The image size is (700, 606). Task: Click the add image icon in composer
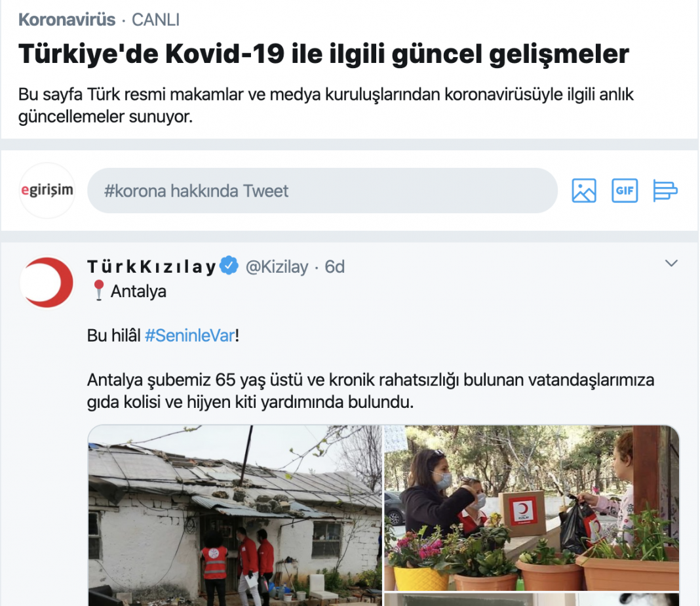click(x=584, y=191)
